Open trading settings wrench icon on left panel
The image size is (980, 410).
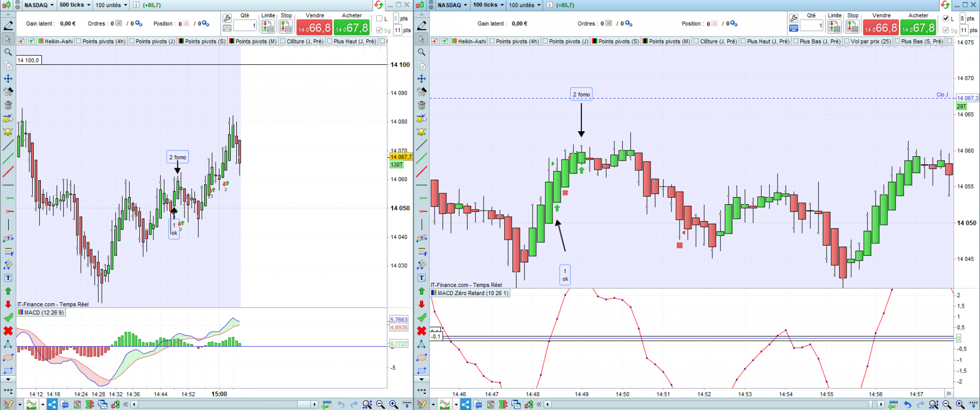click(x=228, y=19)
